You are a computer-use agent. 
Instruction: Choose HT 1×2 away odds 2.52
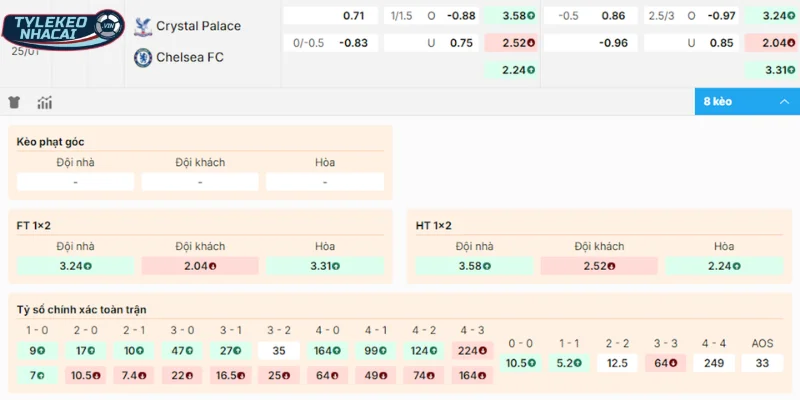[x=599, y=266]
